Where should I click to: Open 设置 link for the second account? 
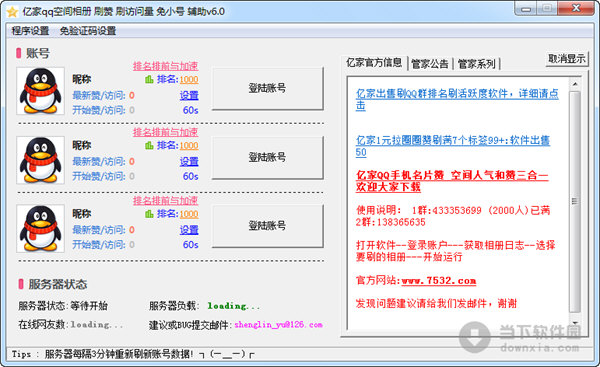click(189, 161)
